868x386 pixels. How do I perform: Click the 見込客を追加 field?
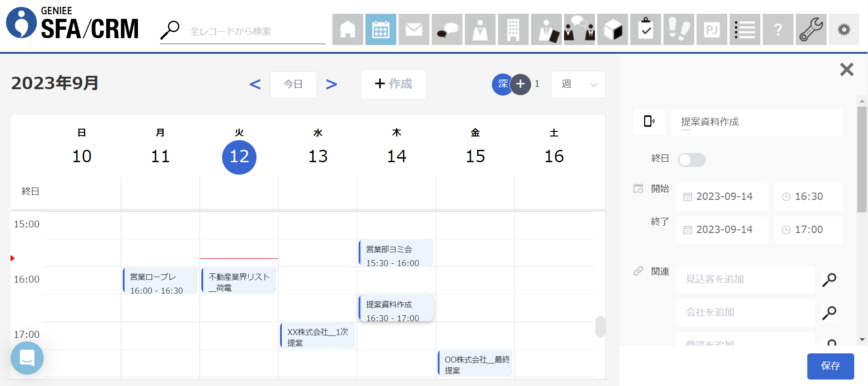(x=745, y=279)
